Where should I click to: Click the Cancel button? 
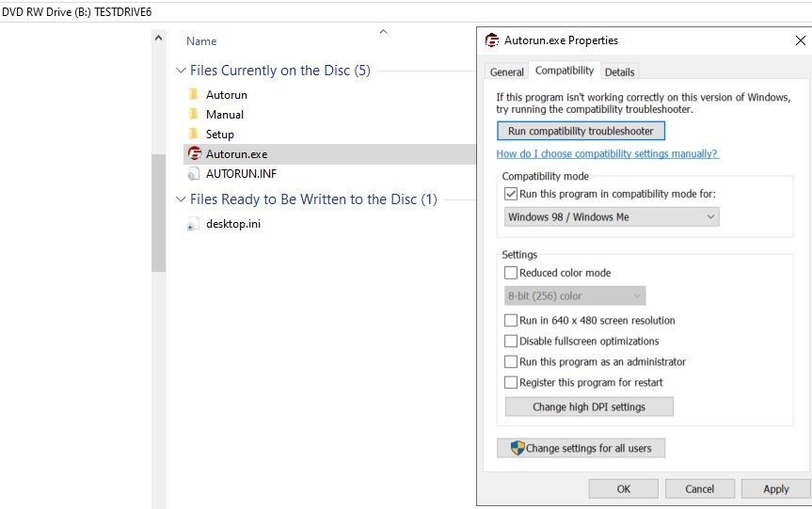coord(700,489)
